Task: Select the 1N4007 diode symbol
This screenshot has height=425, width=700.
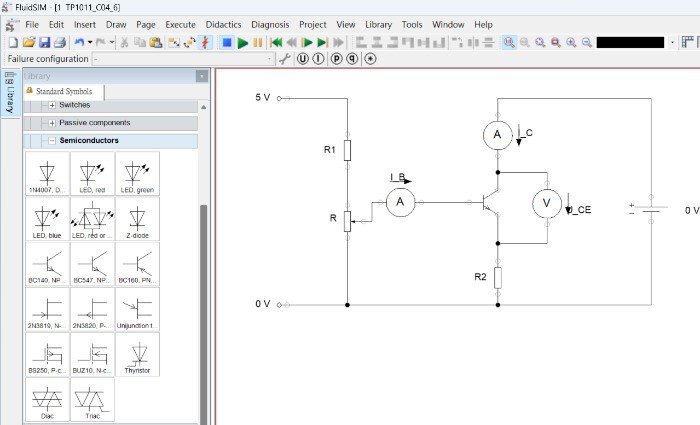Action: 47,174
